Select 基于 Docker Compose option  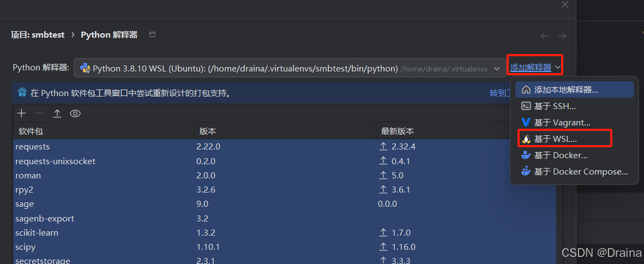coord(581,172)
